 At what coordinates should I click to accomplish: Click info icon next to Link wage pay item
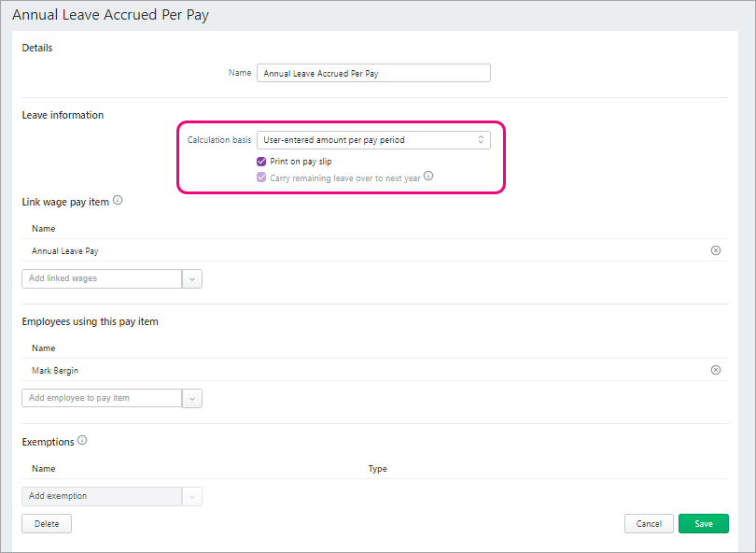[x=118, y=200]
